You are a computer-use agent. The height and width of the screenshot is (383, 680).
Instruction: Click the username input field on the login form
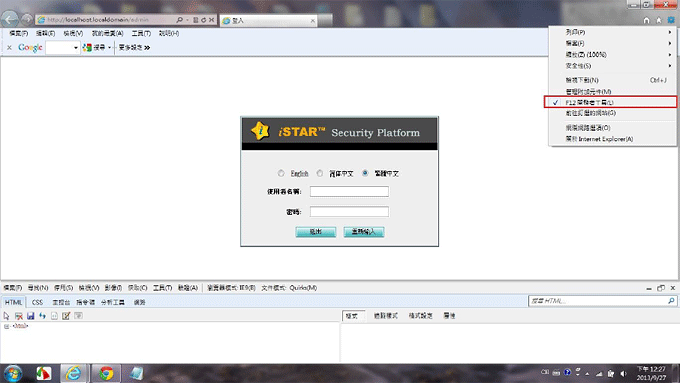pyautogui.click(x=349, y=191)
